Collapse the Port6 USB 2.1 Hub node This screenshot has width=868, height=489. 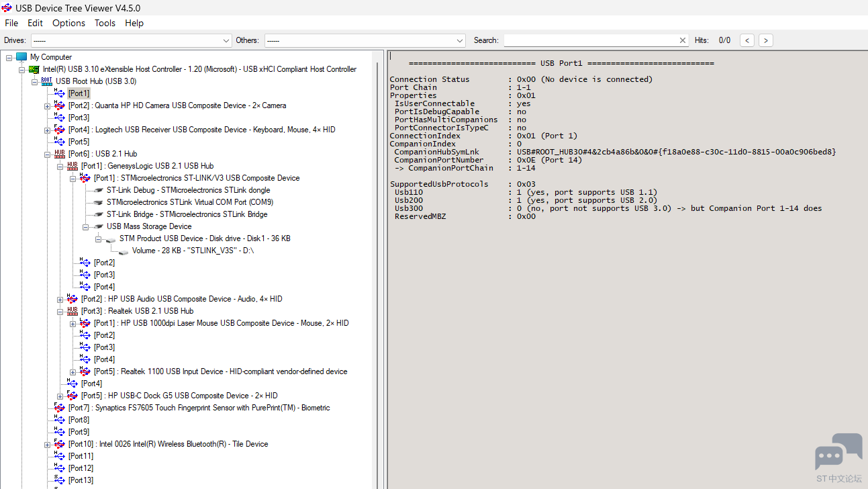(x=47, y=154)
